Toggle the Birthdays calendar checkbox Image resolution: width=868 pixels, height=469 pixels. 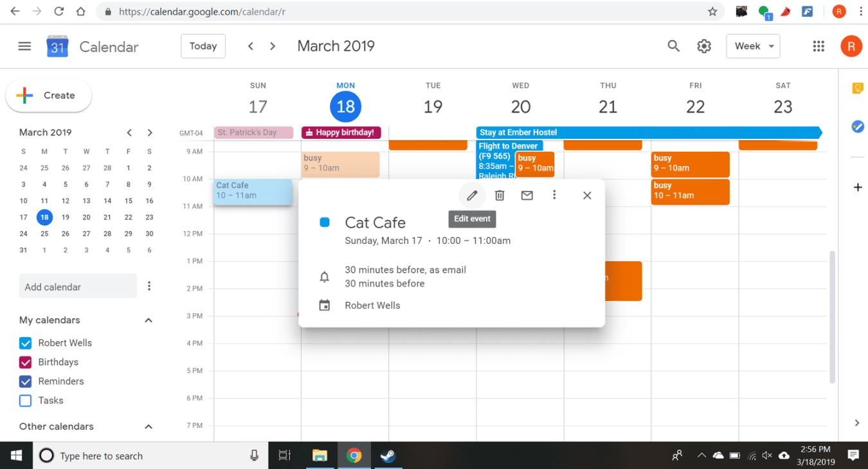point(26,362)
